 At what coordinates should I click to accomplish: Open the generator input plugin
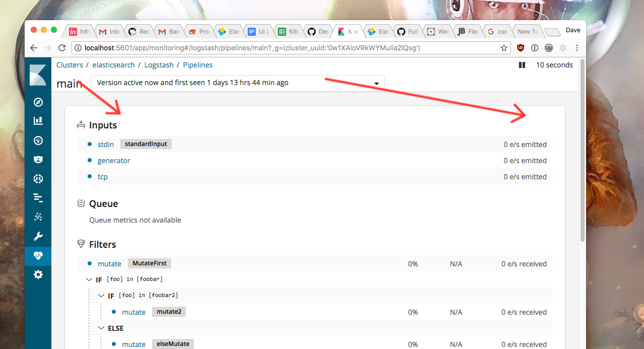[114, 161]
